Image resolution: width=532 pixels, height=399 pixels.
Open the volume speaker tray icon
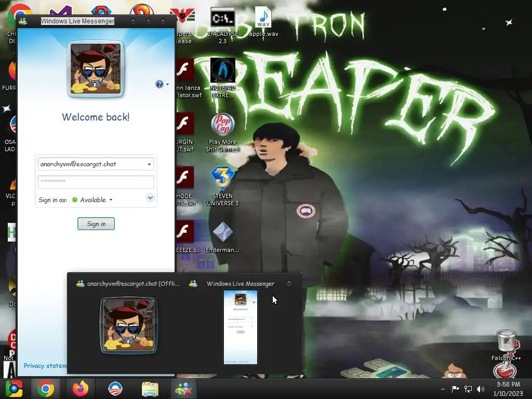pos(481,389)
